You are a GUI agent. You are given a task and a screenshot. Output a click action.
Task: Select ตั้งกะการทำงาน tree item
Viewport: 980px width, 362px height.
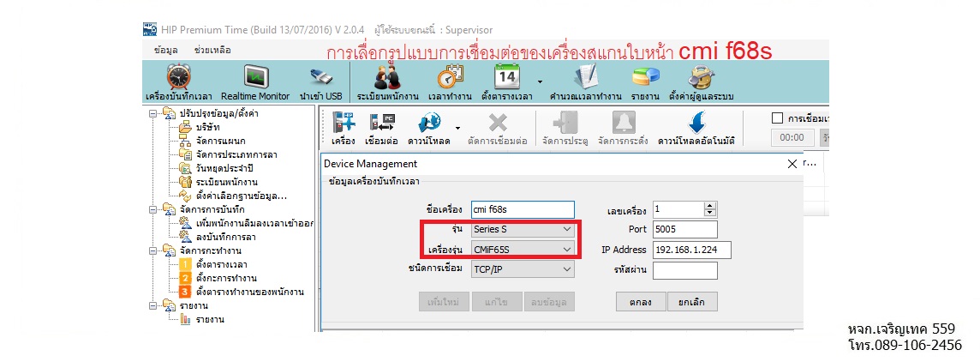click(x=226, y=278)
